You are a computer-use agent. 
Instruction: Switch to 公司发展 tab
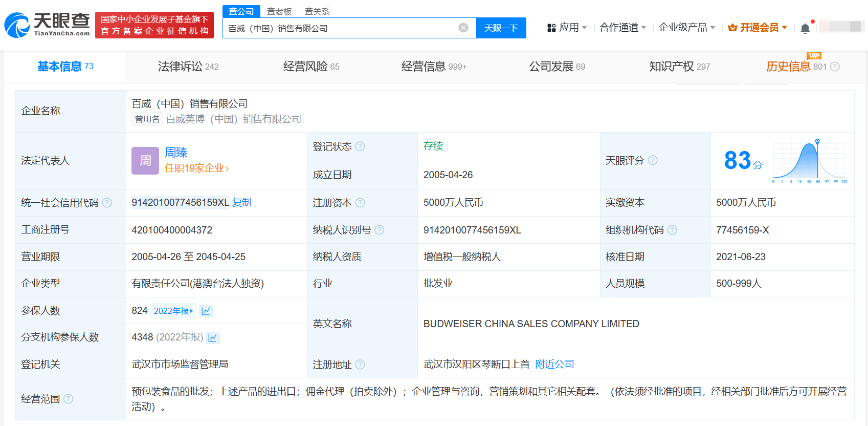557,67
